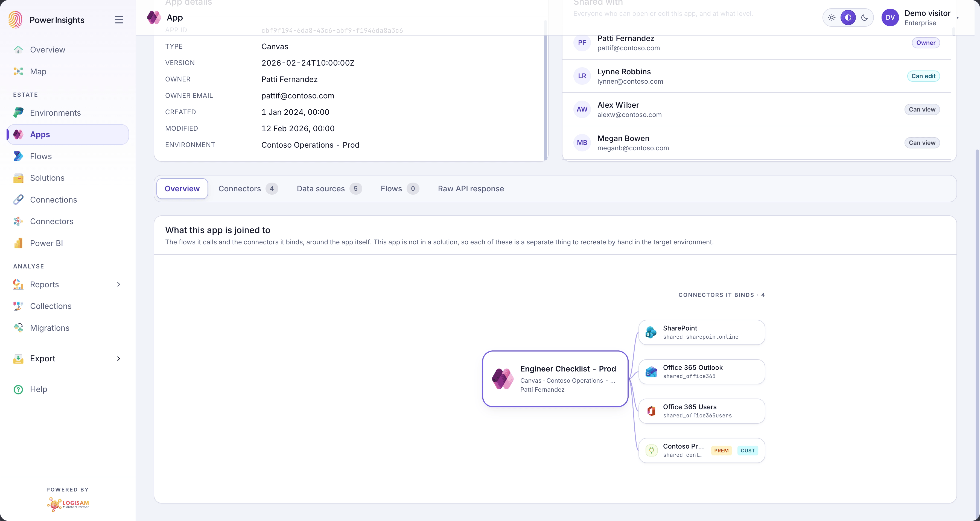The width and height of the screenshot is (980, 521).
Task: Open Collections via its sidebar icon
Action: (x=18, y=306)
